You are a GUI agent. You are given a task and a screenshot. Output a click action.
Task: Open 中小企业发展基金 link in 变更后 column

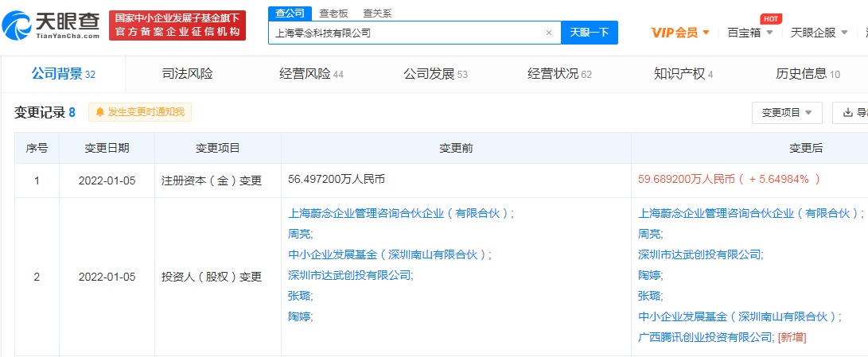point(738,316)
